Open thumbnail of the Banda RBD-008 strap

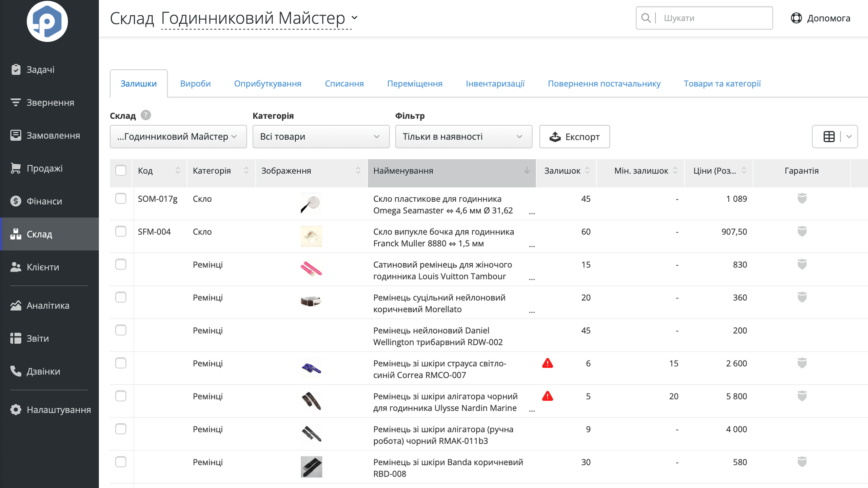311,467
